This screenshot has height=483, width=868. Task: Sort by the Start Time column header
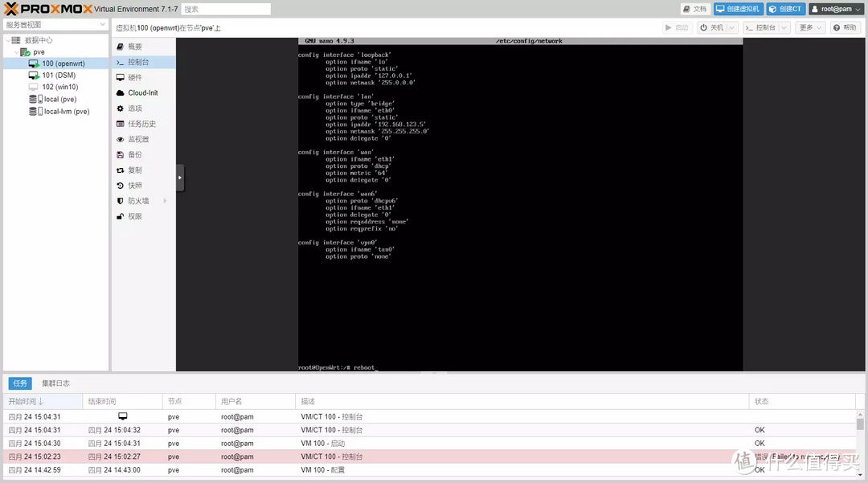pos(43,401)
